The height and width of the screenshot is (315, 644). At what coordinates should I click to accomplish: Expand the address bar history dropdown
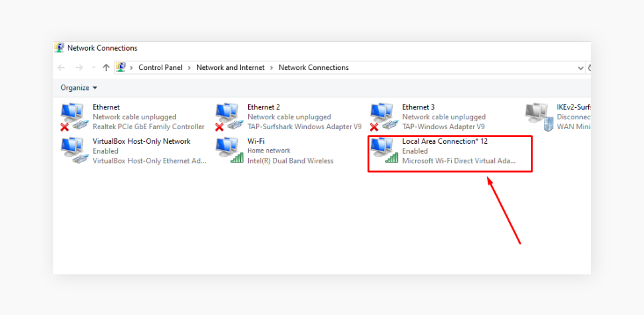(580, 67)
